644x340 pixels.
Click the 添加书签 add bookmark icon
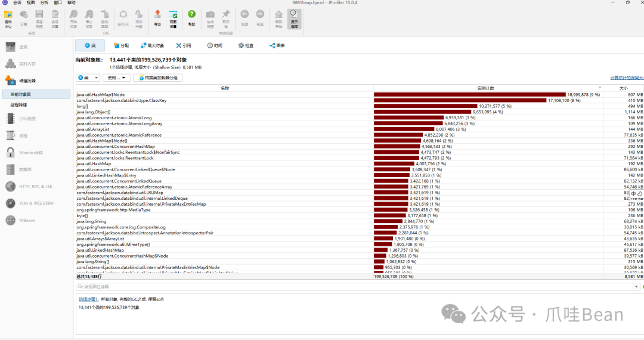point(139,19)
